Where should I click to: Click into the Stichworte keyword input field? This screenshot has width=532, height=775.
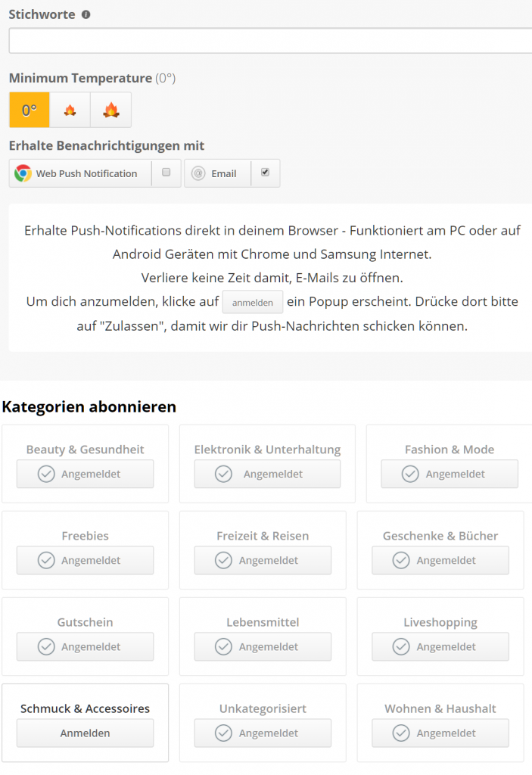pos(270,41)
